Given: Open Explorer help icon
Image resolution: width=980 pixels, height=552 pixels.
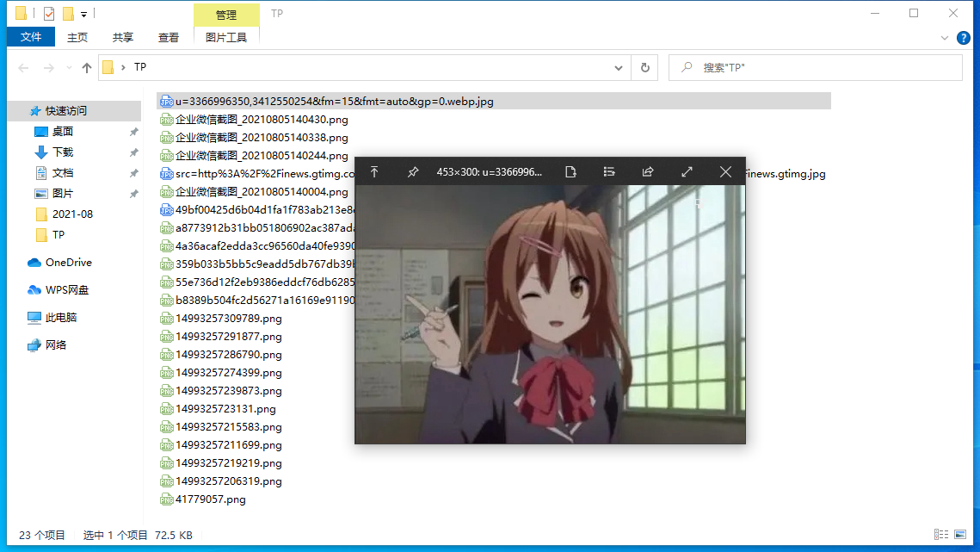Looking at the screenshot, I should (x=964, y=38).
